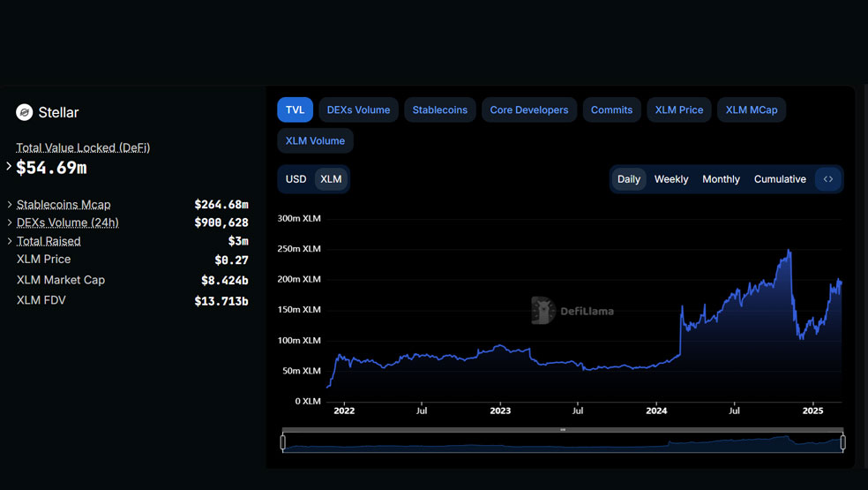Open the embed chart code icon
Viewport: 868px width, 490px height.
click(828, 179)
